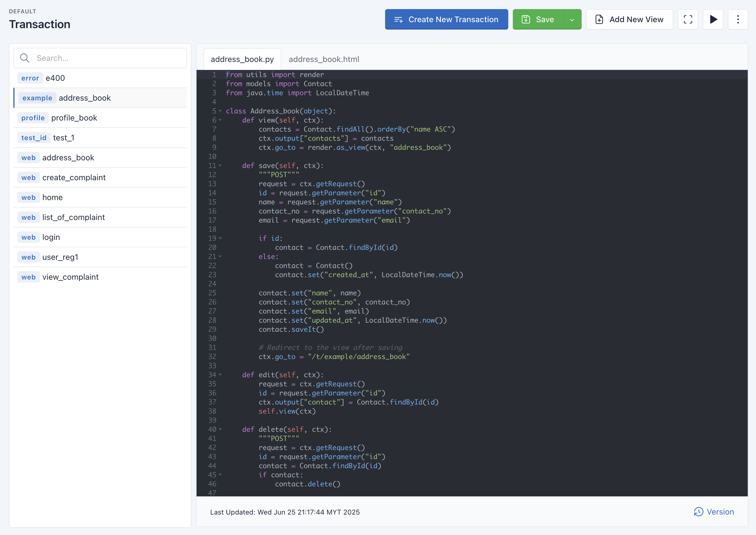
Task: Open the web user_reg1 transaction
Action: [100, 257]
